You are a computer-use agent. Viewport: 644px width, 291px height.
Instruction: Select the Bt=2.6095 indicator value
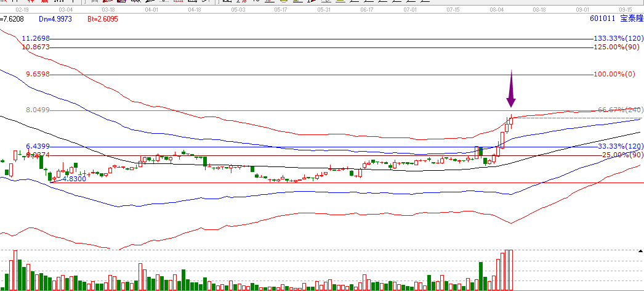102,19
